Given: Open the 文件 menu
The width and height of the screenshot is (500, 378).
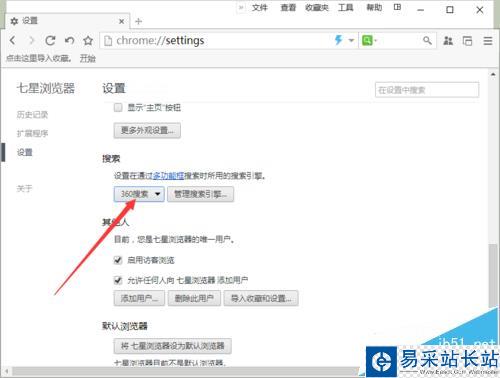Looking at the screenshot, I should (260, 7).
